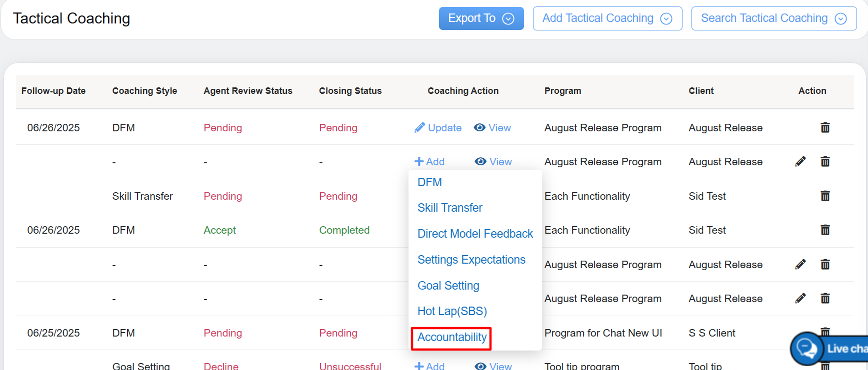This screenshot has height=370, width=868.
Task: View first row via eye icon
Action: coord(492,128)
